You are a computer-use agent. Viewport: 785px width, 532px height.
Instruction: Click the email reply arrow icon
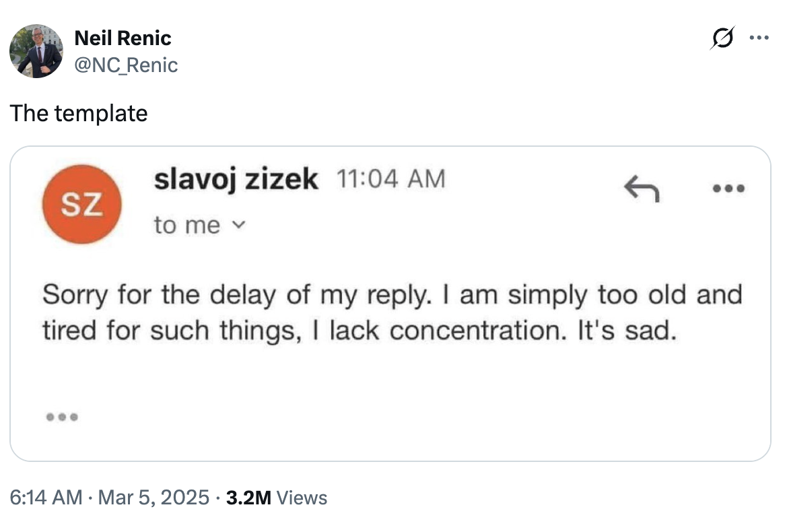click(642, 189)
